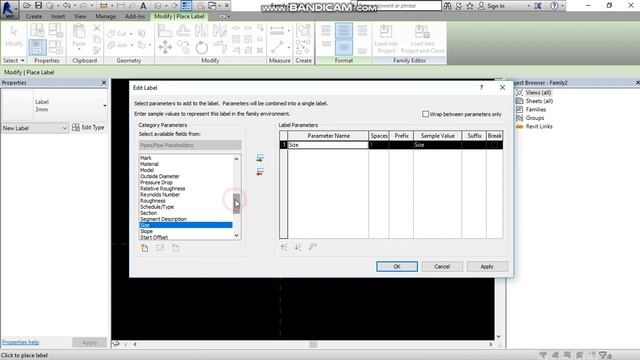Click the Remove parameter from label red arrow
Screen dimensions: 640x360
260,171
